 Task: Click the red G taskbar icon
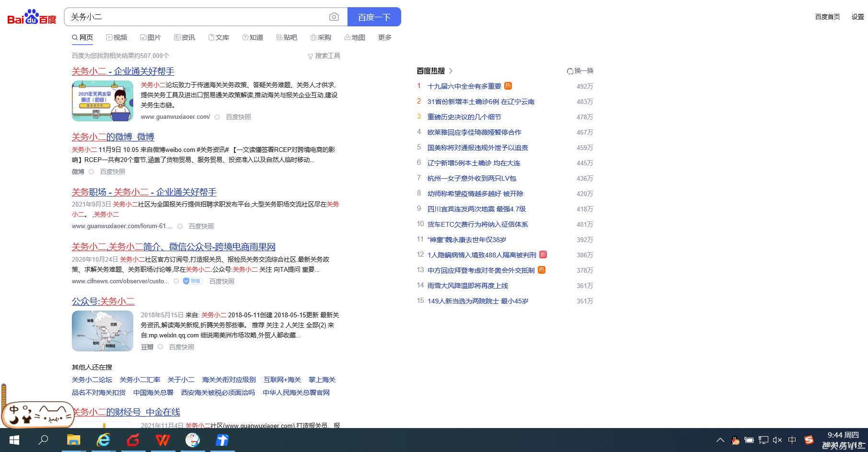click(133, 440)
